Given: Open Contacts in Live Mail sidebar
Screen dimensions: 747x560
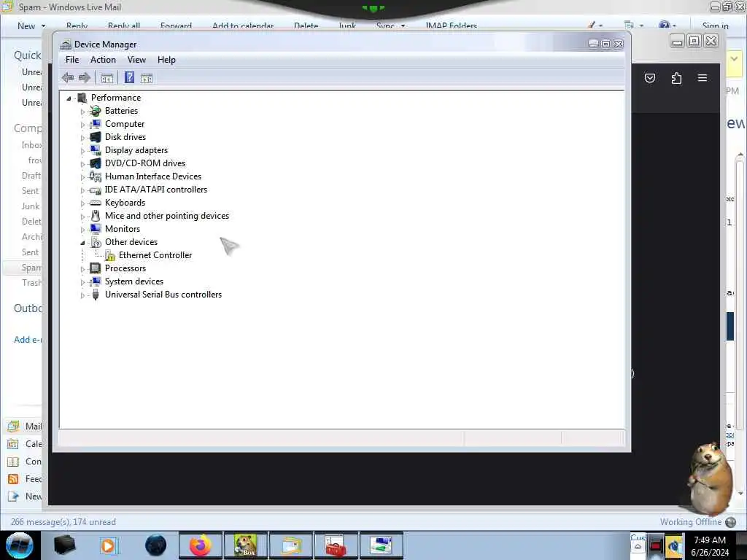Looking at the screenshot, I should [26, 462].
